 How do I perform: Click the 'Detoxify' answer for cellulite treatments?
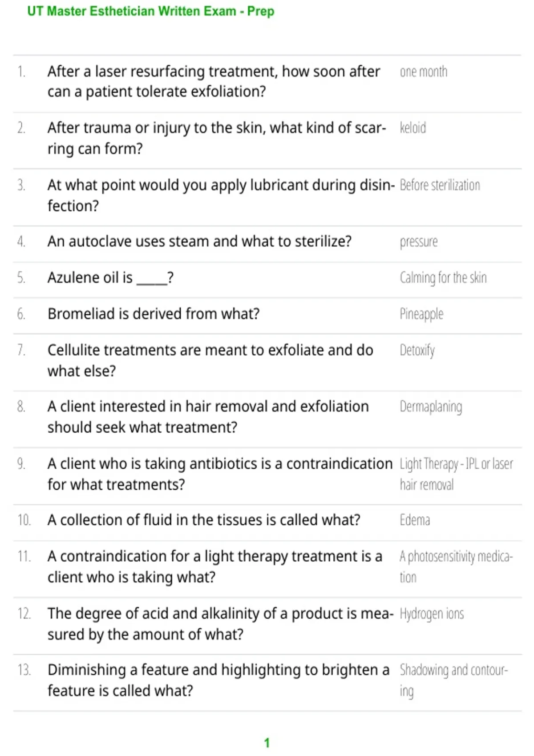pos(417,351)
